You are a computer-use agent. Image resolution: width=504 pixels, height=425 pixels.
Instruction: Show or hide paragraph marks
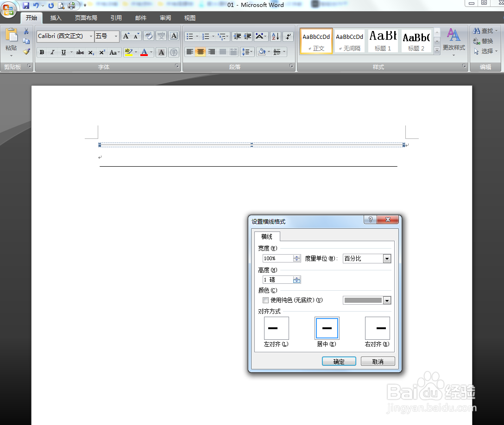point(288,36)
